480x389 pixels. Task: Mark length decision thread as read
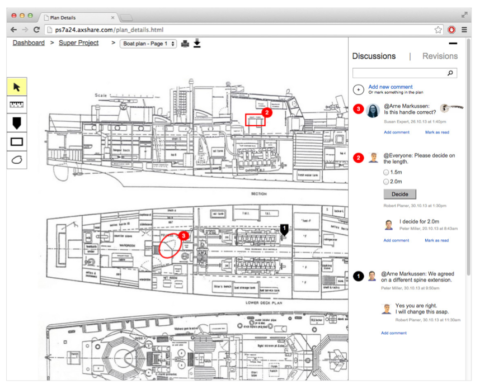[x=437, y=240]
